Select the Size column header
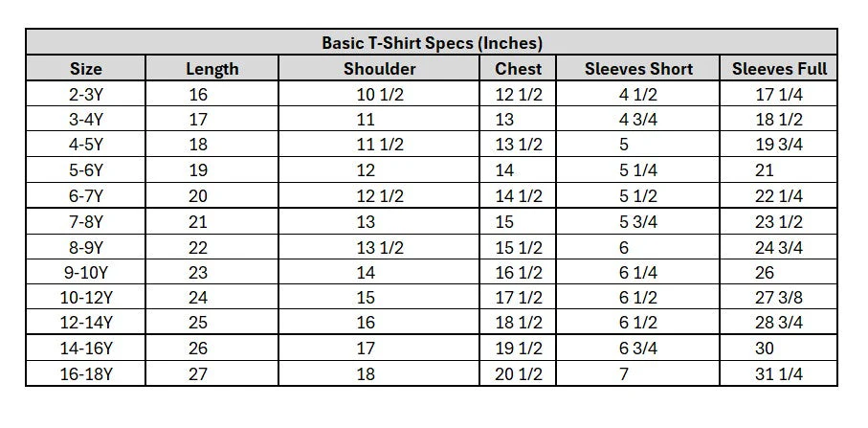The width and height of the screenshot is (868, 428). tap(85, 69)
